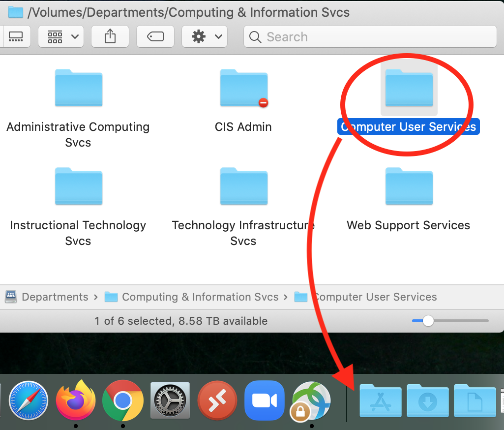Open the CIS Admin folder
The image size is (504, 430).
click(x=243, y=88)
